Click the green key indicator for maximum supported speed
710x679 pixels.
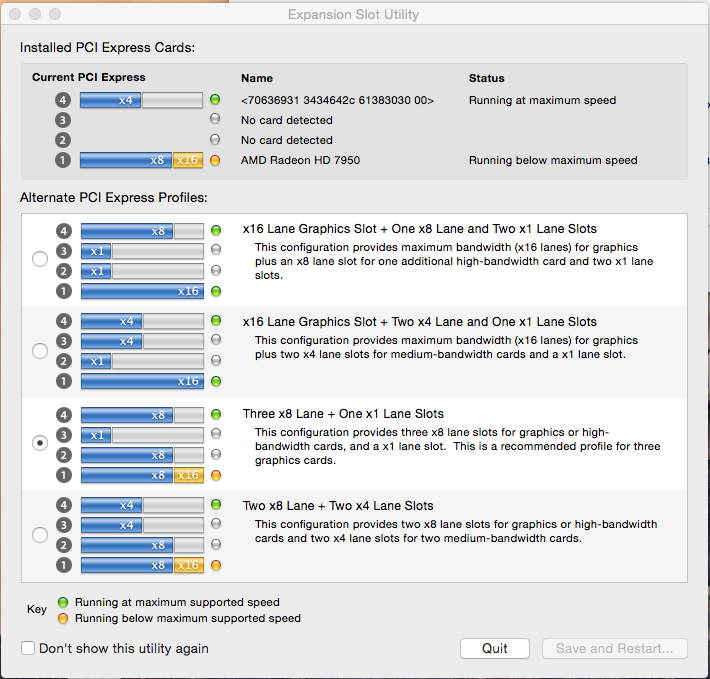[63, 602]
